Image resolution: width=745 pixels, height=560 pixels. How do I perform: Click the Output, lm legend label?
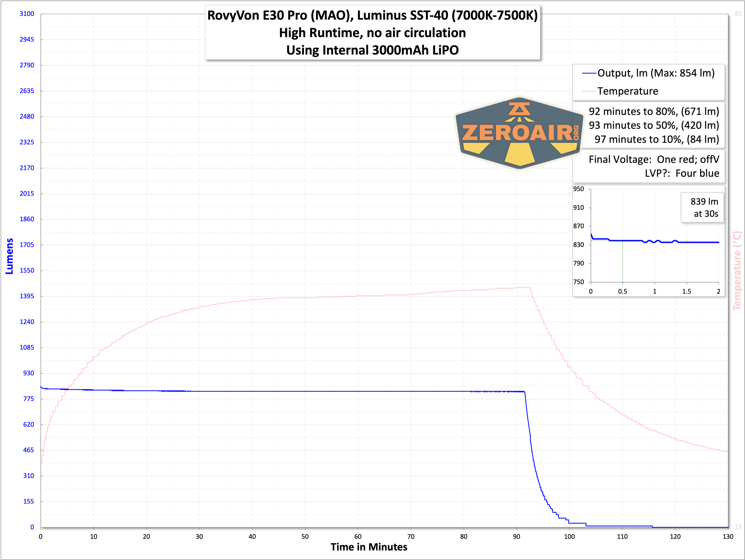point(655,73)
